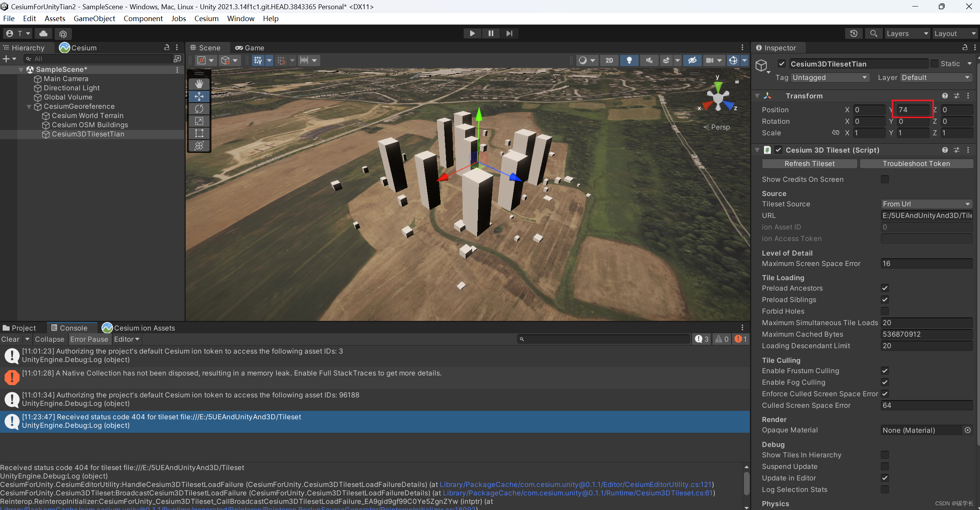Image resolution: width=980 pixels, height=510 pixels.
Task: Uncheck Preload Ancestors option
Action: click(x=885, y=288)
